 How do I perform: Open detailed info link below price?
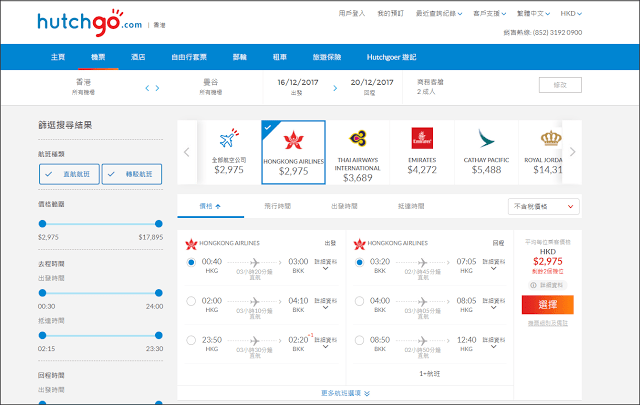click(547, 285)
